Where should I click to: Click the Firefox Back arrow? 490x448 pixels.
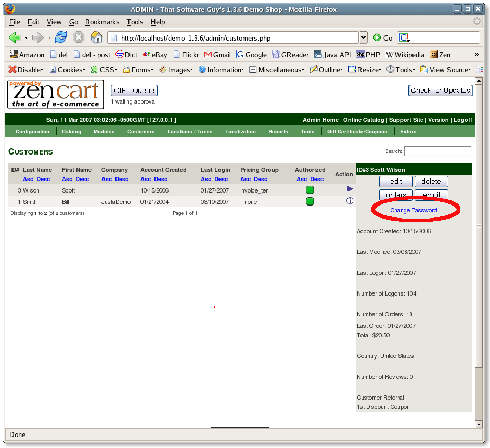point(15,38)
